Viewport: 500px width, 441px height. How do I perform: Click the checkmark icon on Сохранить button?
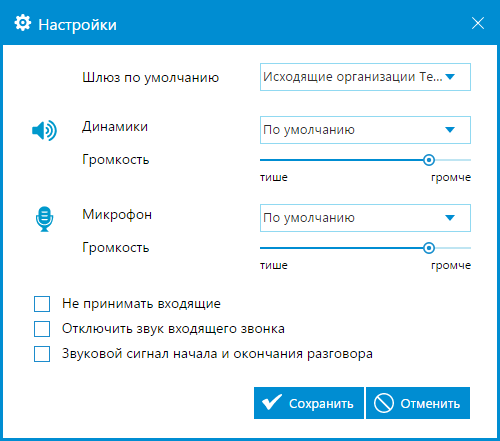pos(272,402)
